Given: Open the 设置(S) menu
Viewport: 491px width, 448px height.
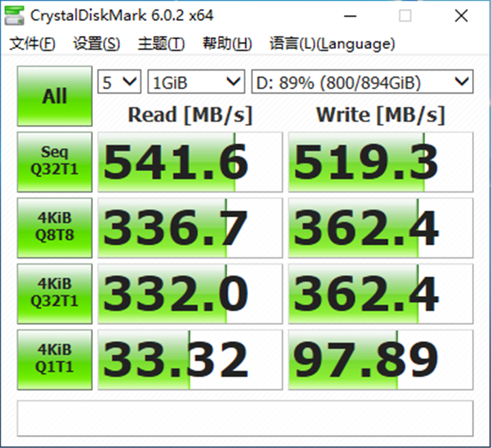Looking at the screenshot, I should point(96,43).
